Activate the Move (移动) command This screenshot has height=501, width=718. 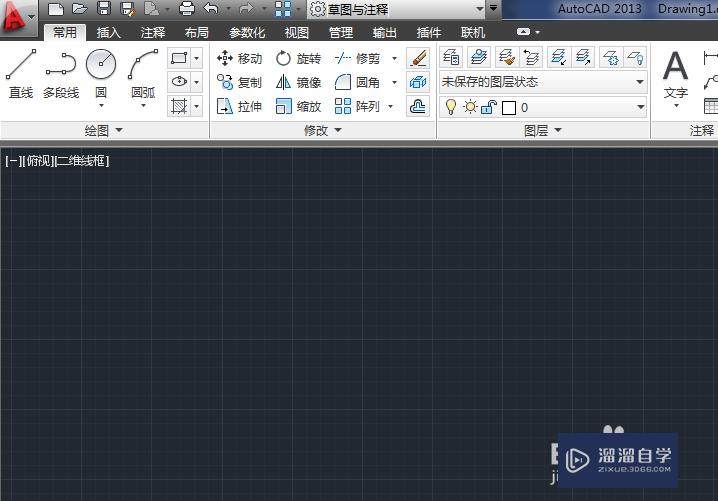[239, 59]
